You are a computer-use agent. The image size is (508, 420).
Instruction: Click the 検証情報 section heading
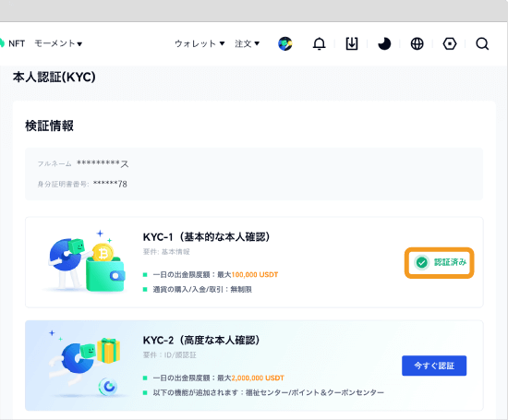(49, 126)
